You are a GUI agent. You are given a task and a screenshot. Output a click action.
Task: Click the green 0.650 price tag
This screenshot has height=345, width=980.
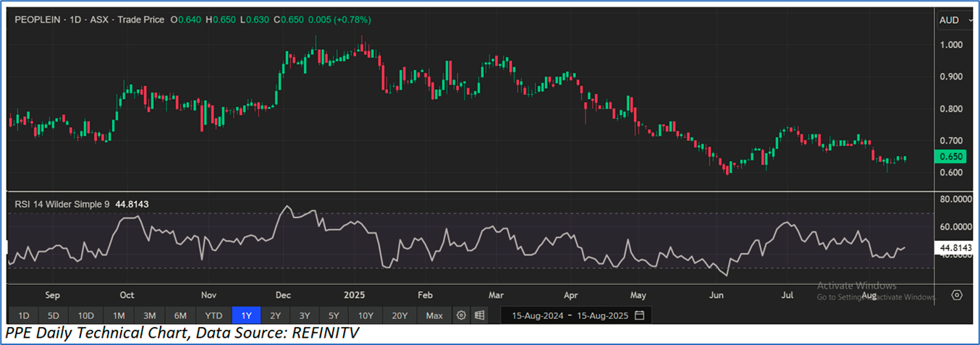(948, 157)
